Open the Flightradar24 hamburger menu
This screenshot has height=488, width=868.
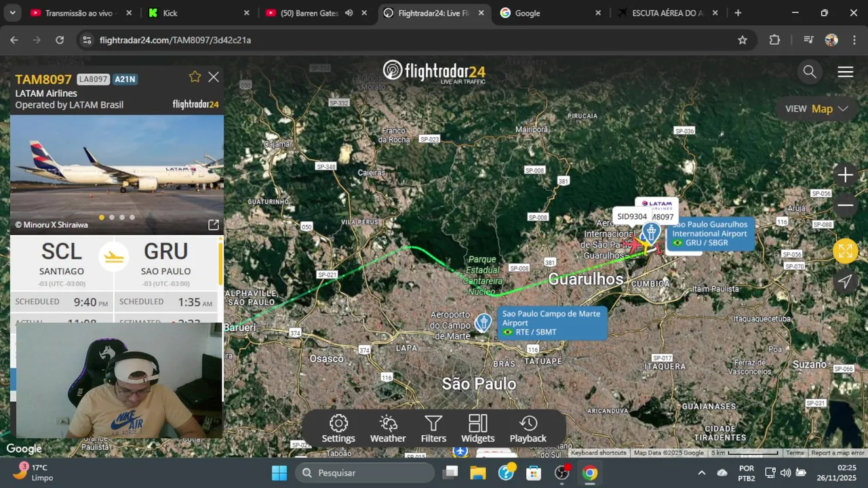coord(845,72)
